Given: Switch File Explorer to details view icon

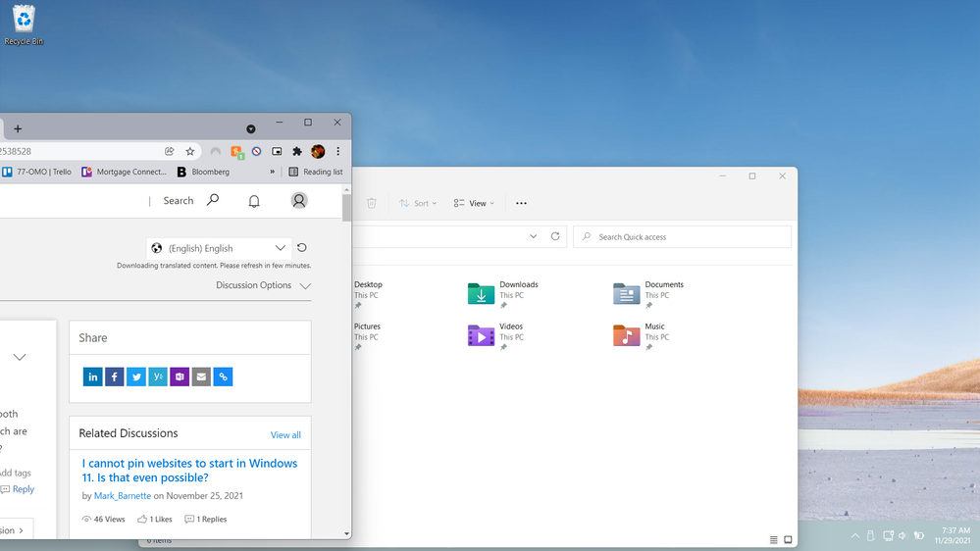Looking at the screenshot, I should (x=774, y=540).
